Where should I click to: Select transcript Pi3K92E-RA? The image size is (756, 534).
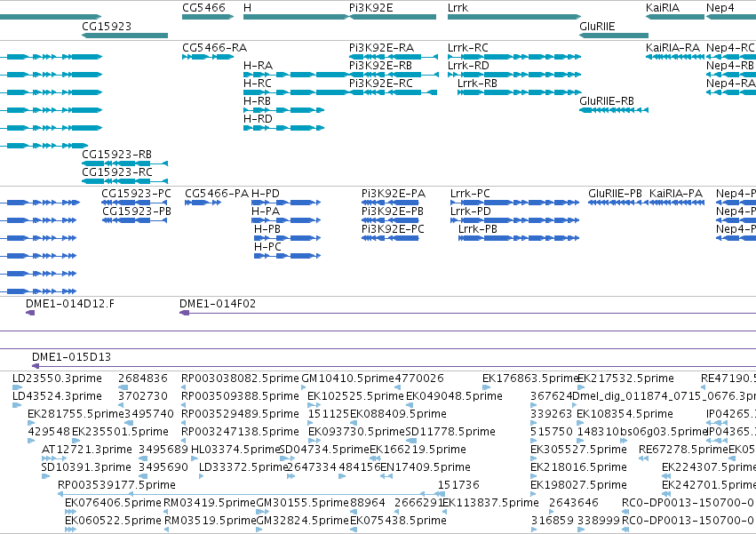point(394,57)
